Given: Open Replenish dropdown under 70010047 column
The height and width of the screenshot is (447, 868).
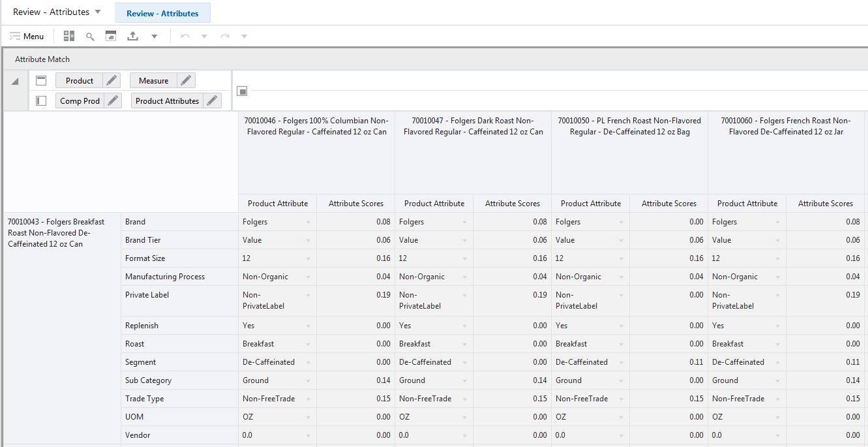Looking at the screenshot, I should [x=464, y=326].
